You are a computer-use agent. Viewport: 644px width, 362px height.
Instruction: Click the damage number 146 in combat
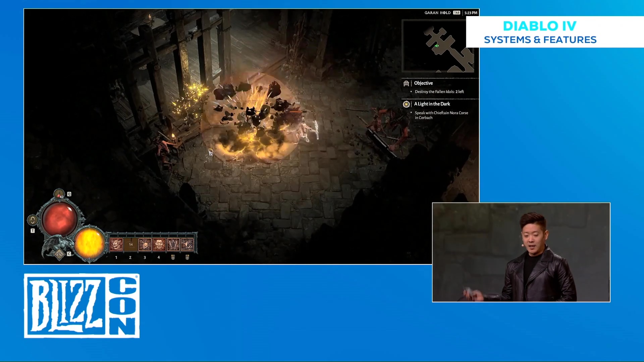298,103
